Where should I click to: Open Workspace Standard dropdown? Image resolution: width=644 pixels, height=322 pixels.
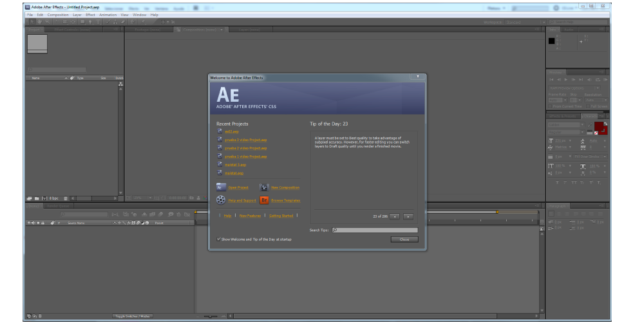(526, 22)
